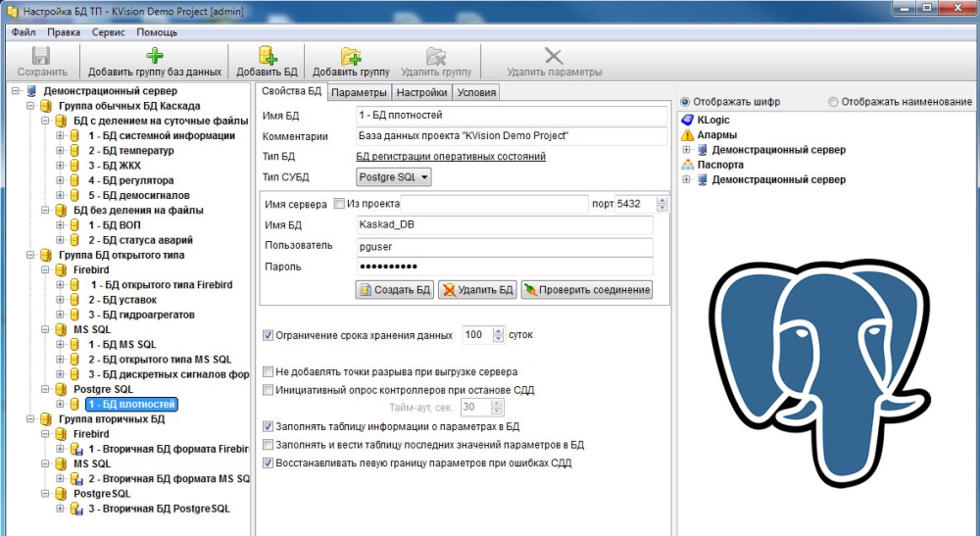This screenshot has width=980, height=536.
Task: Select the Отображать шифр radio button
Action: 685,102
